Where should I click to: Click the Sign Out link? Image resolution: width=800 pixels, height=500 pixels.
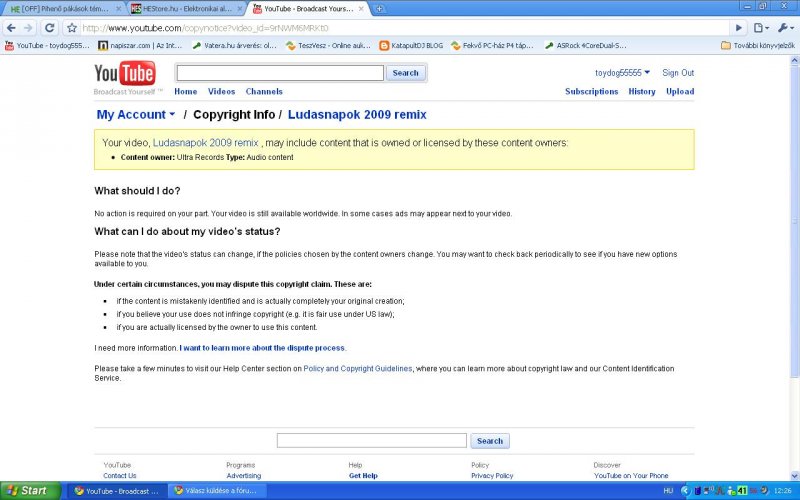678,73
